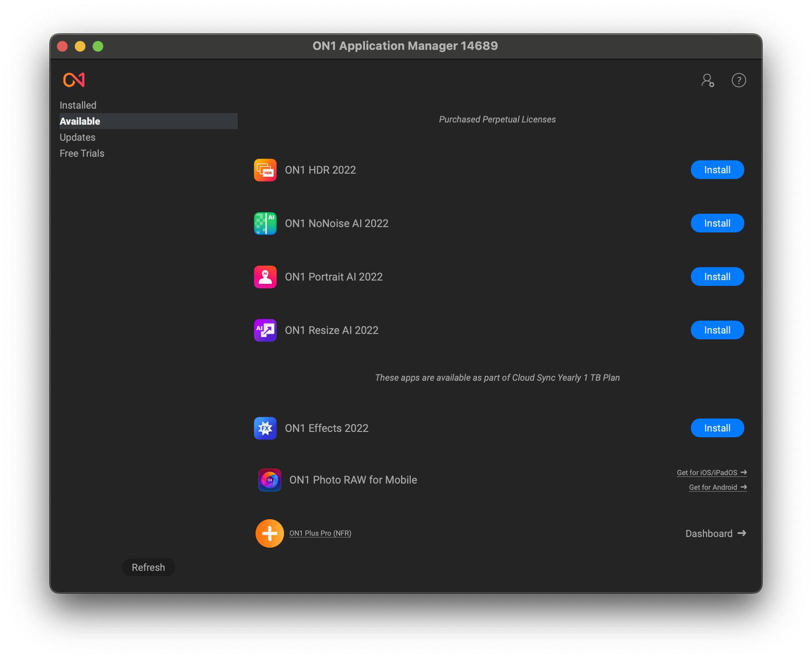Open the account settings icon
The image size is (812, 659).
click(708, 80)
